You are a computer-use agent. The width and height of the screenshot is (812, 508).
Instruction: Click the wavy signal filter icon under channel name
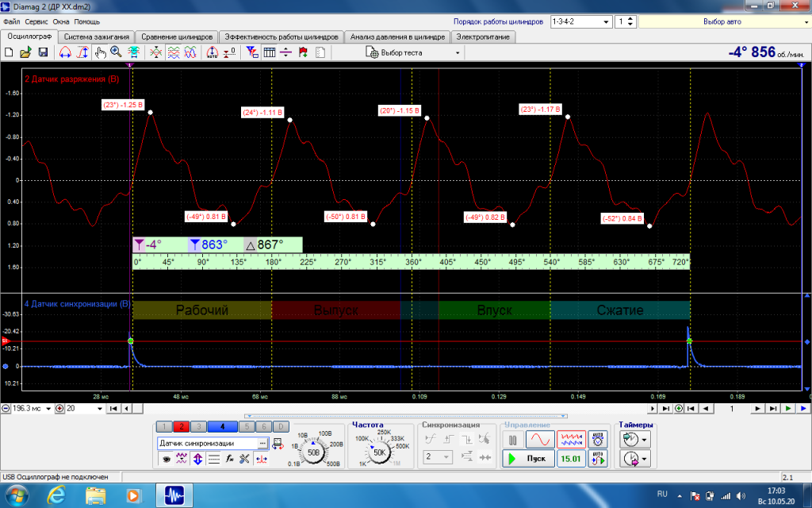pyautogui.click(x=182, y=459)
